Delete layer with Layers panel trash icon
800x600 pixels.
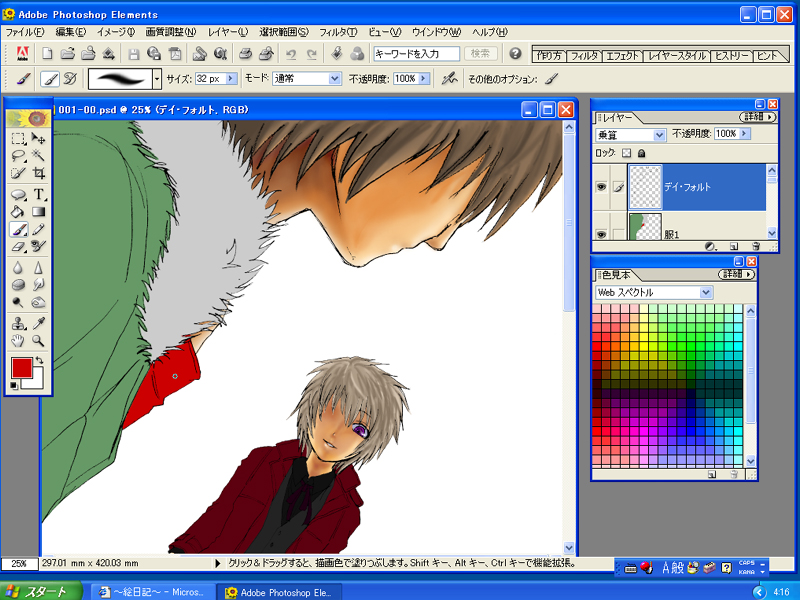click(756, 246)
